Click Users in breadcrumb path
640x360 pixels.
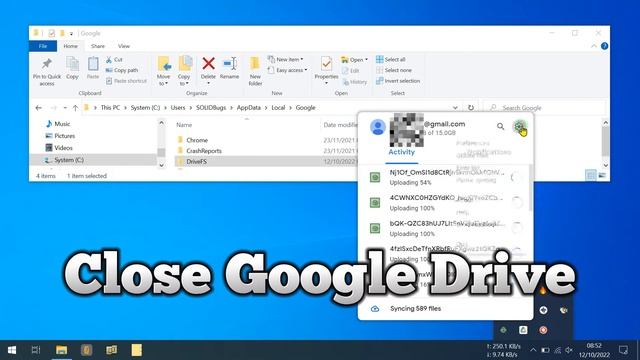pyautogui.click(x=178, y=108)
